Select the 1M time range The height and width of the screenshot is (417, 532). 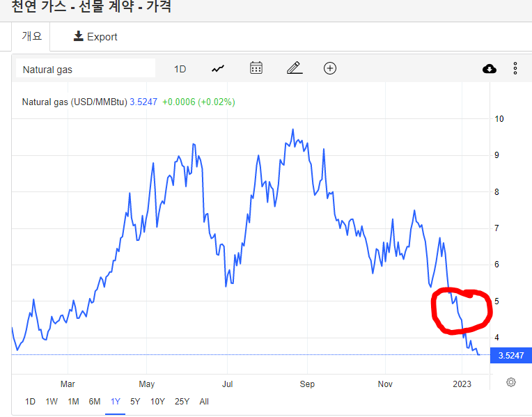pyautogui.click(x=73, y=402)
